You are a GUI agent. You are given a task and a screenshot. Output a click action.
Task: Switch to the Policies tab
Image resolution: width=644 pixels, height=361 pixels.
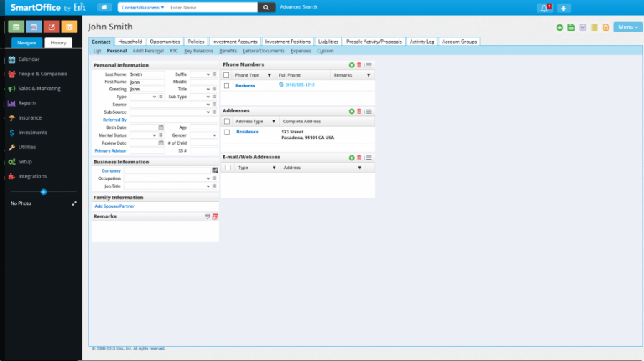pyautogui.click(x=196, y=42)
